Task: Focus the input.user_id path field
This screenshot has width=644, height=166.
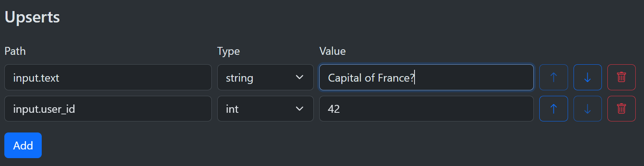Action: 108,109
